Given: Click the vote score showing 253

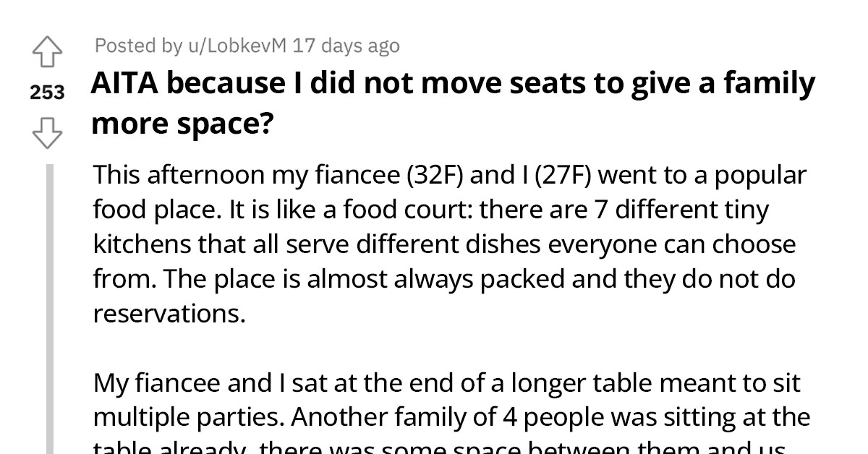Looking at the screenshot, I should (x=48, y=92).
